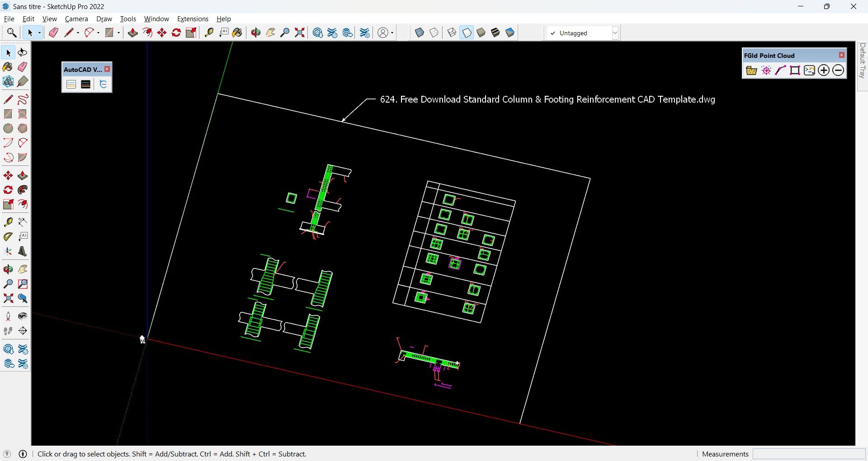Open the Extensions menu
The height and width of the screenshot is (461, 868).
[x=193, y=19]
